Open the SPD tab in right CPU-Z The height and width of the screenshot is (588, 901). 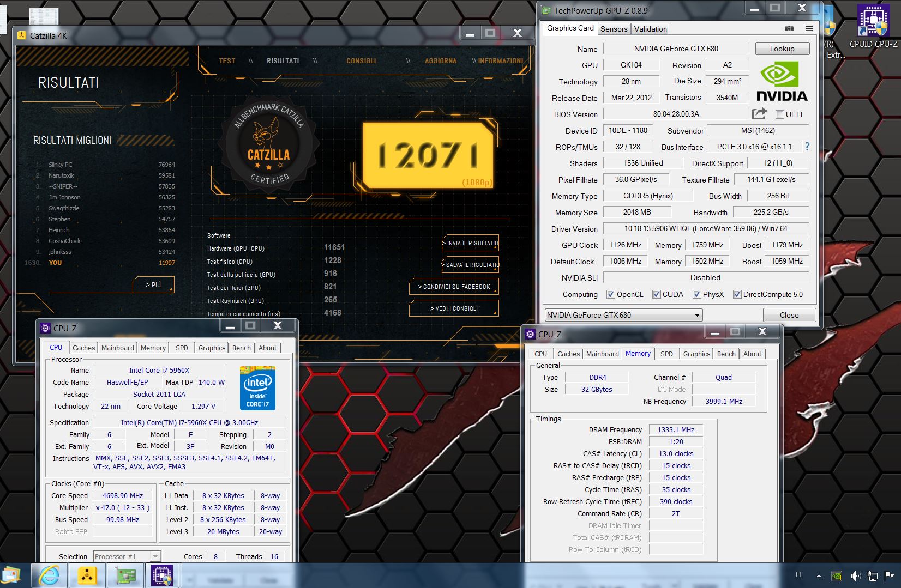[x=666, y=354]
